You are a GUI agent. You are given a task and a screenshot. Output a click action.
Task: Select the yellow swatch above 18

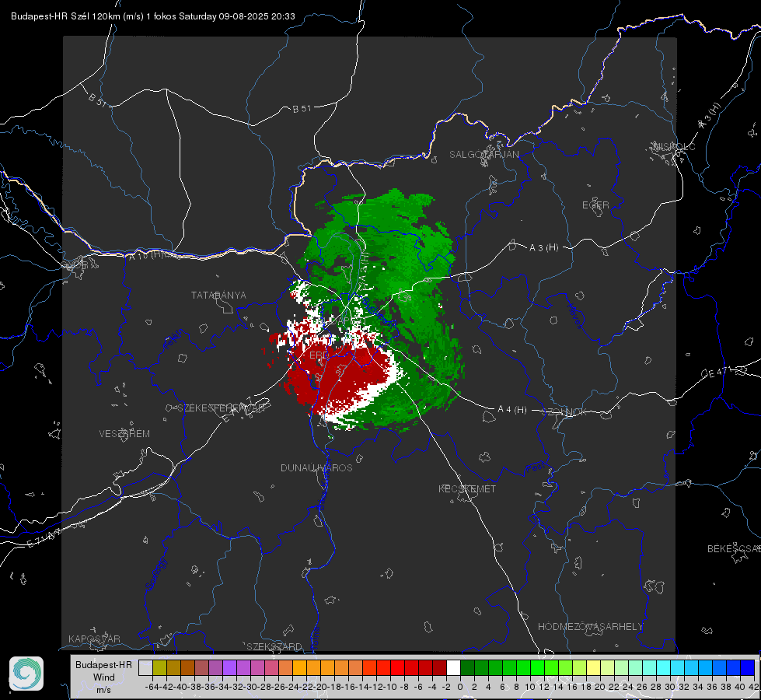594,668
